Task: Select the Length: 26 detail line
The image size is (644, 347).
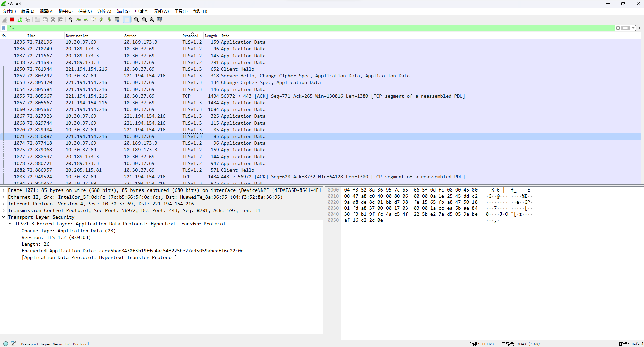Action: click(x=35, y=244)
